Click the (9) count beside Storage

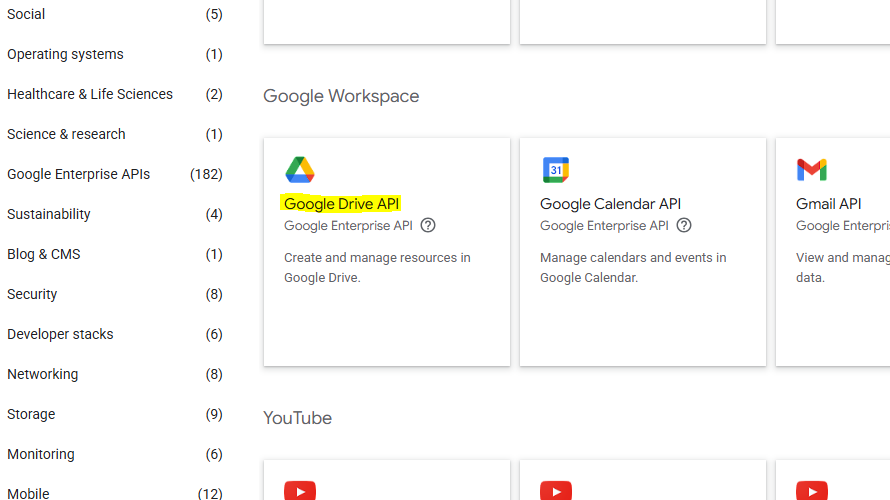pos(214,414)
